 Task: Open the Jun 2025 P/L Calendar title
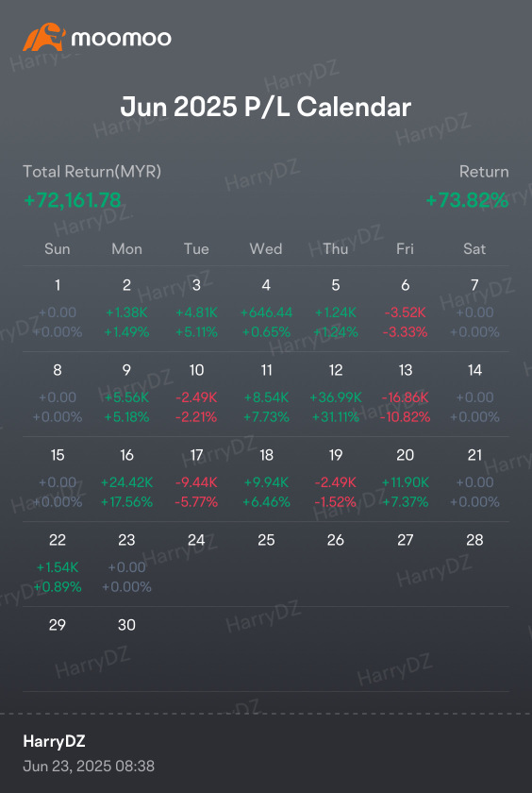[x=266, y=108]
